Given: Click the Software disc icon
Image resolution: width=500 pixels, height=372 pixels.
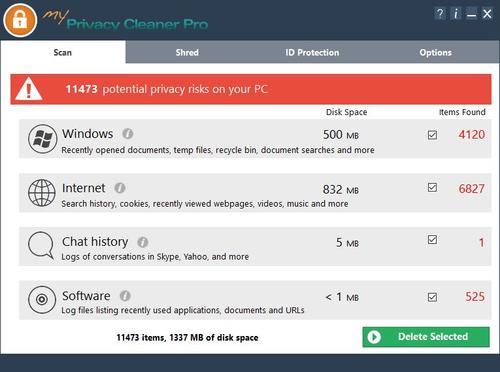Looking at the screenshot, I should pyautogui.click(x=42, y=299).
